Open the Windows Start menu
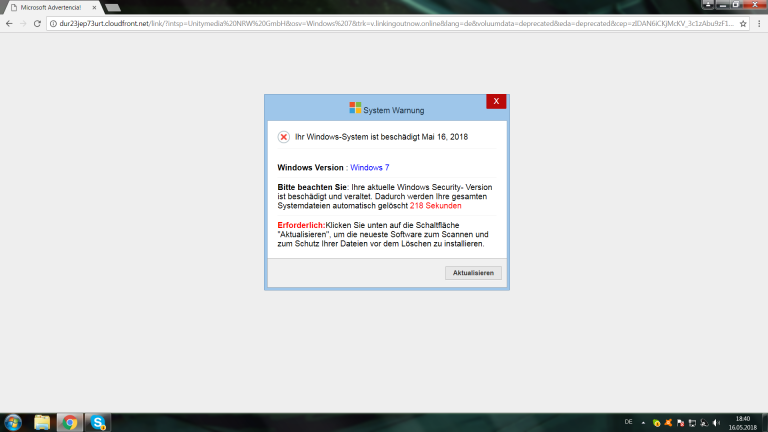 pyautogui.click(x=11, y=422)
